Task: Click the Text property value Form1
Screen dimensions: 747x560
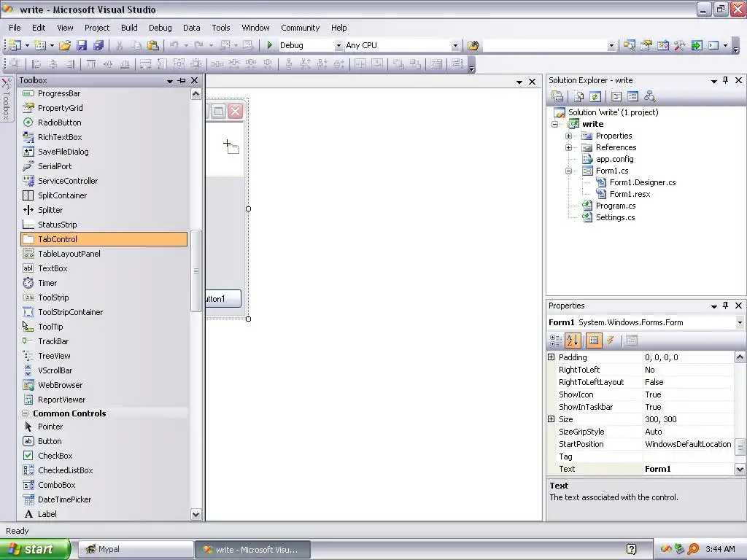Action: click(689, 469)
